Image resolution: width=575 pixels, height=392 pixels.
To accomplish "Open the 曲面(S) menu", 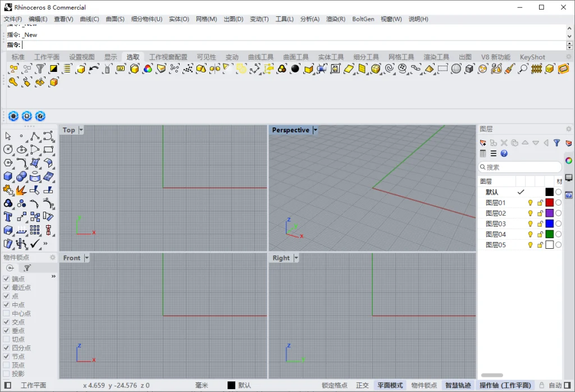I will (x=115, y=19).
